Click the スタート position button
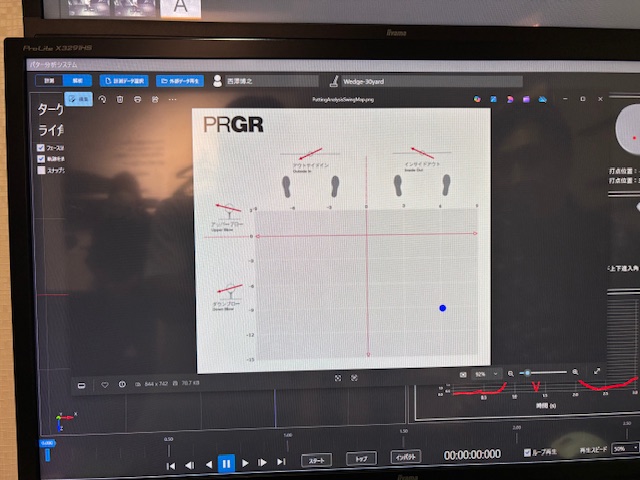Viewport: 640px width, 480px height. point(317,460)
